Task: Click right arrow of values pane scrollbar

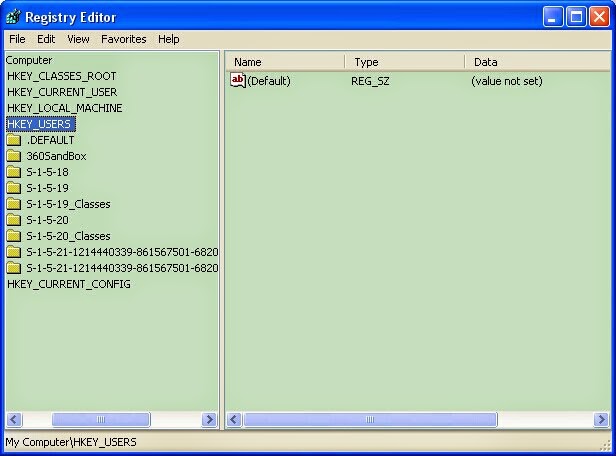Action: (601, 419)
